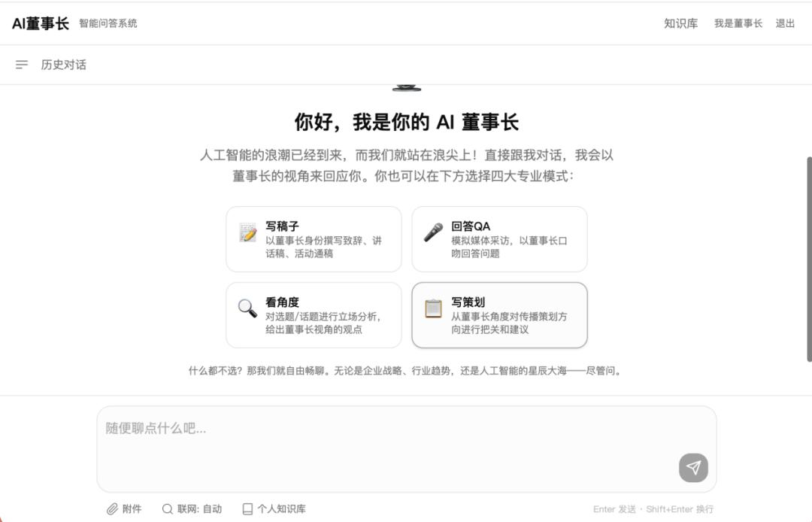Click the magnifier icon beside 联网
Image resolution: width=812 pixels, height=522 pixels.
[x=167, y=509]
